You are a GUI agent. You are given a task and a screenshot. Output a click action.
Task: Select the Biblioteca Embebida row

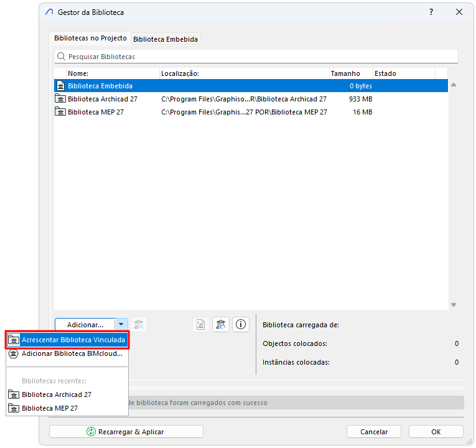[251, 86]
